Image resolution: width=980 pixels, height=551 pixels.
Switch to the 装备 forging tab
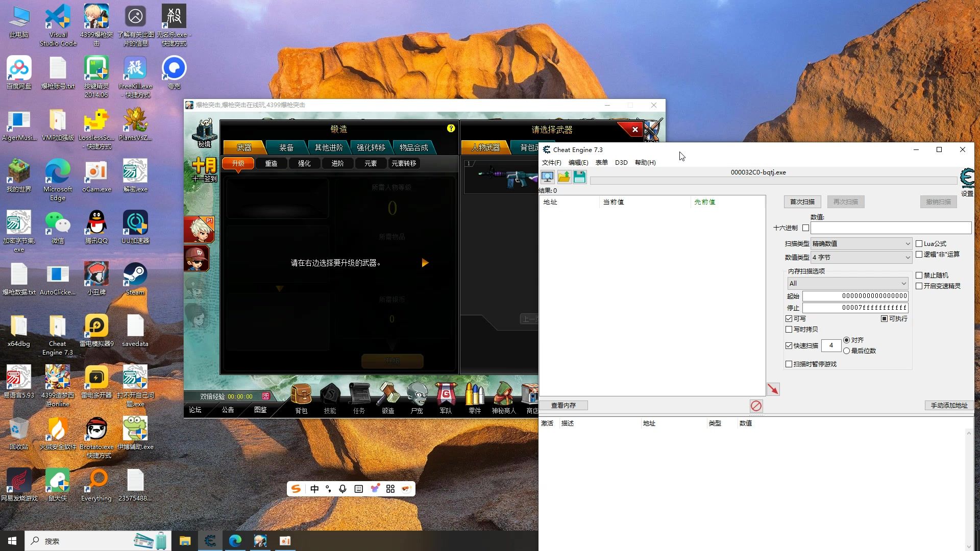coord(286,147)
